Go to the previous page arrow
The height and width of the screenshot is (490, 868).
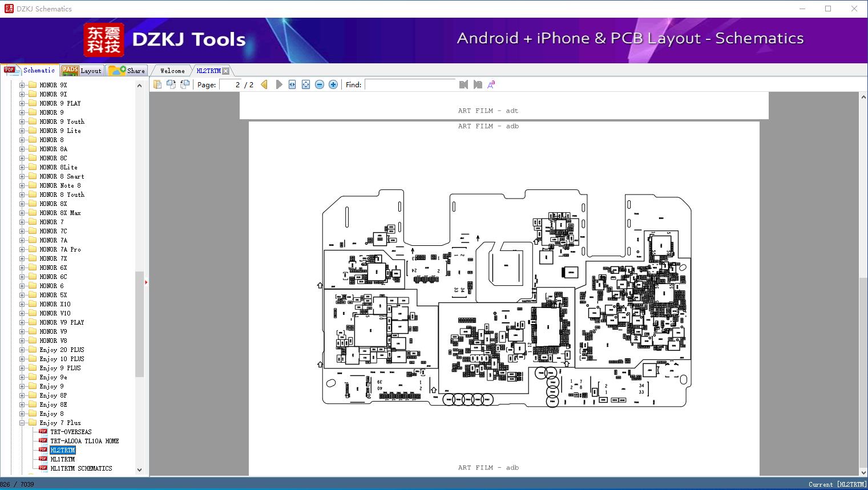click(x=264, y=84)
